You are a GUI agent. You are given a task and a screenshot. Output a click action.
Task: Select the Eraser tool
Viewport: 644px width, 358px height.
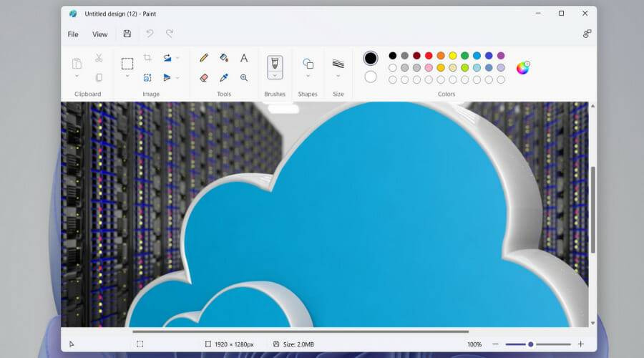[204, 77]
